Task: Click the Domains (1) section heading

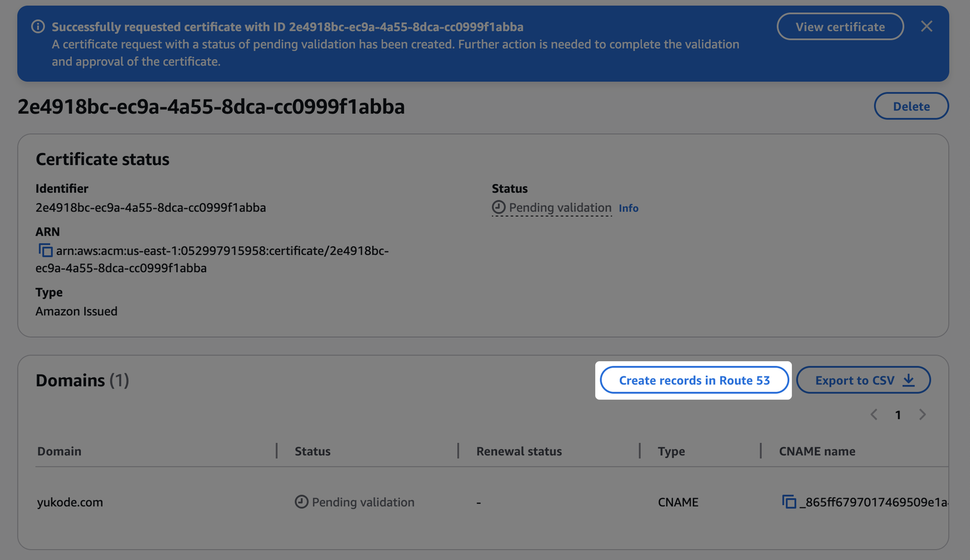Action: pyautogui.click(x=82, y=380)
